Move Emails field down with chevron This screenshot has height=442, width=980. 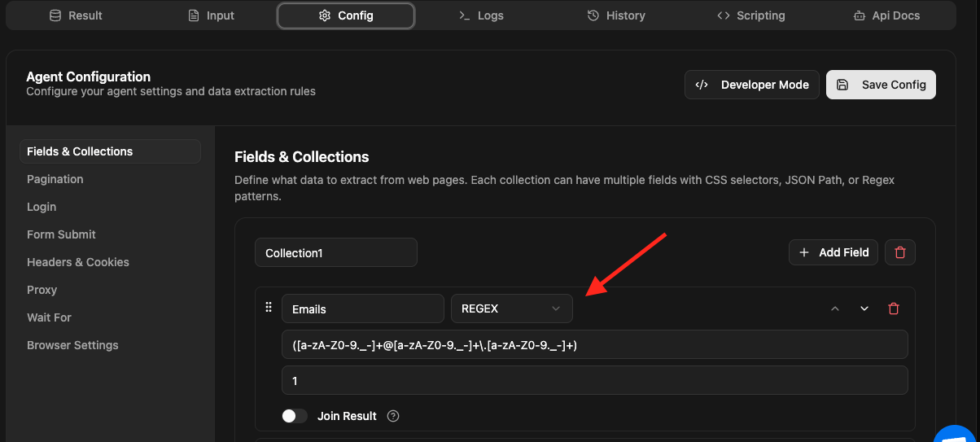coord(864,309)
